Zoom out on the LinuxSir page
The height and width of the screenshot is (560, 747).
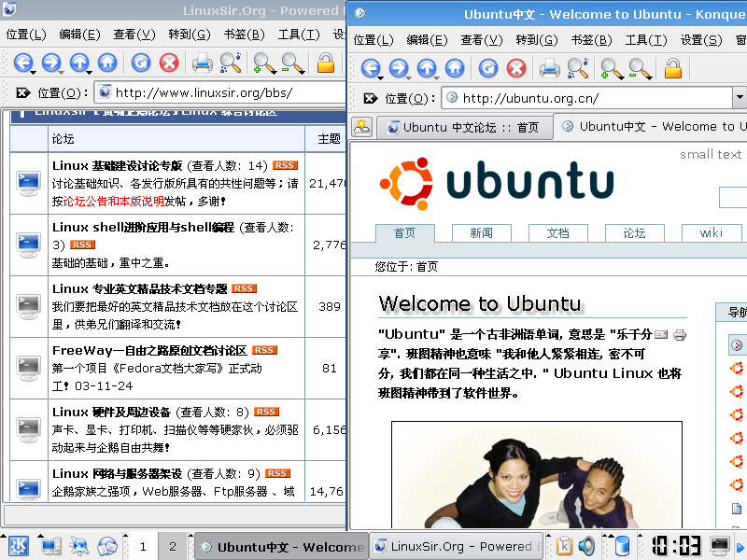click(x=292, y=63)
